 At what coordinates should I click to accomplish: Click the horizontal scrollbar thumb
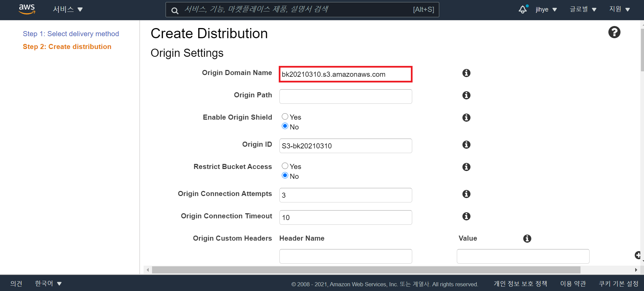point(366,270)
